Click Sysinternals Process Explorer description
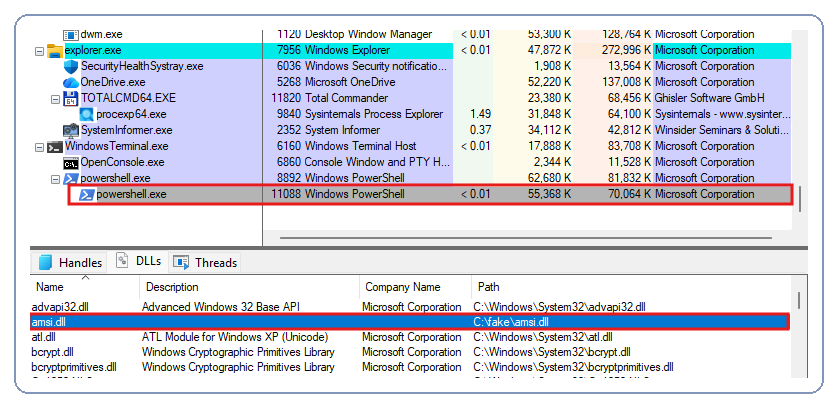838x408 pixels. (x=374, y=114)
